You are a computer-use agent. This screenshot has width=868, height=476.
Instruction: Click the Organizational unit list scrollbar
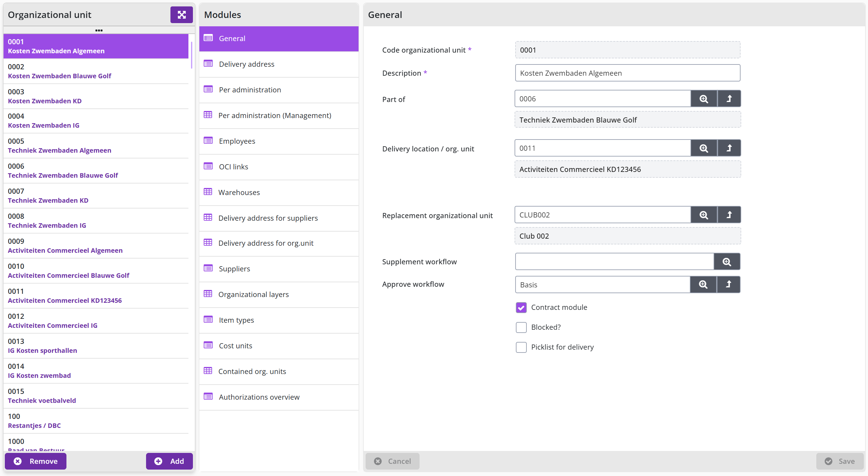191,55
